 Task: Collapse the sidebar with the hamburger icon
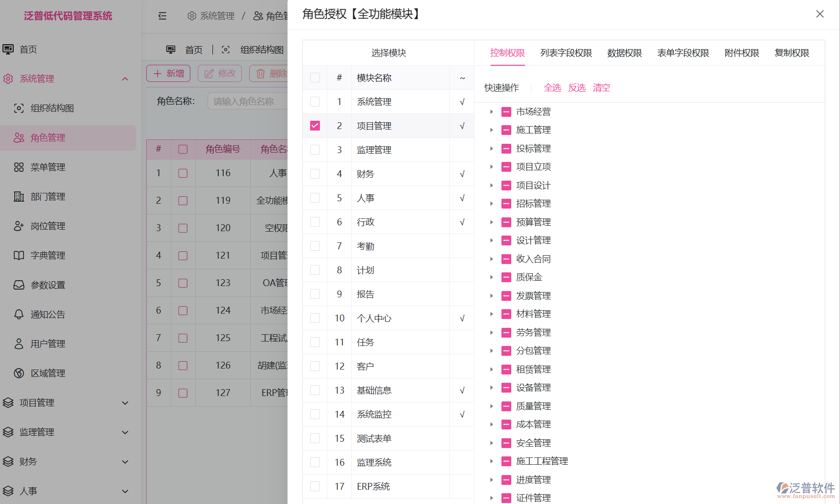[162, 16]
